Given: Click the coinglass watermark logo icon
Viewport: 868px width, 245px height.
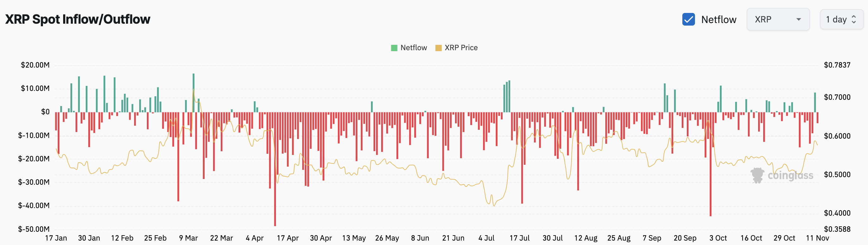Looking at the screenshot, I should click(x=757, y=175).
